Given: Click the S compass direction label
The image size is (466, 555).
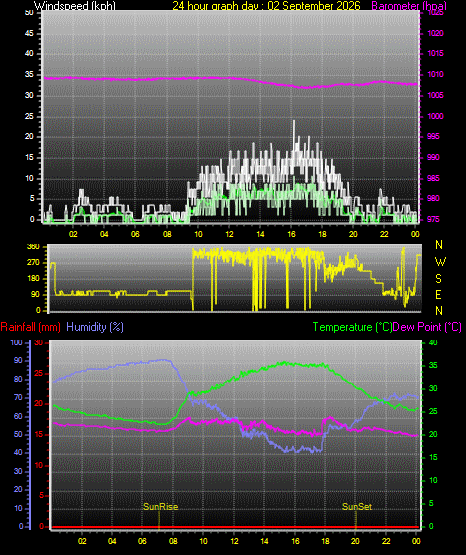Looking at the screenshot, I should pos(438,279).
